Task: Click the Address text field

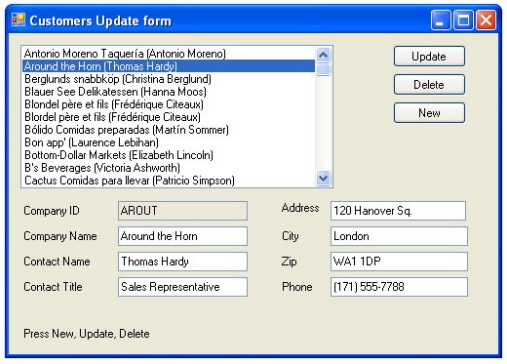Action: 398,211
